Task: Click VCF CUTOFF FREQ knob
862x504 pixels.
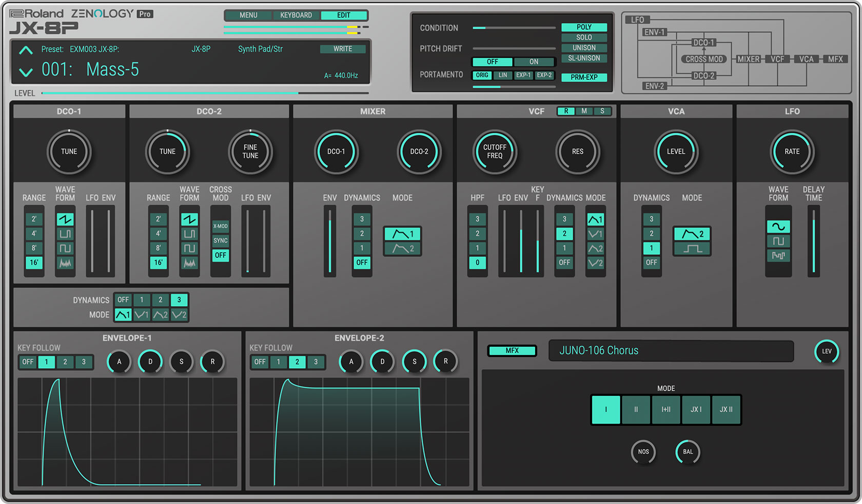Action: [x=495, y=152]
